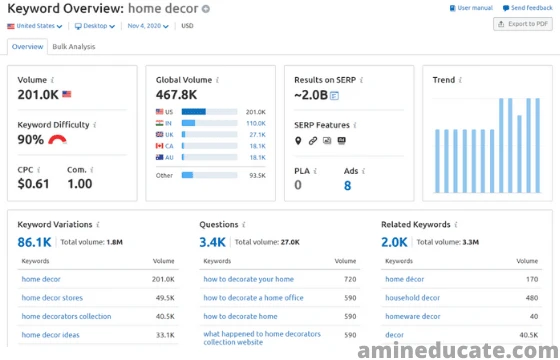Open the User manual link
This screenshot has width=560, height=360.
(x=471, y=8)
